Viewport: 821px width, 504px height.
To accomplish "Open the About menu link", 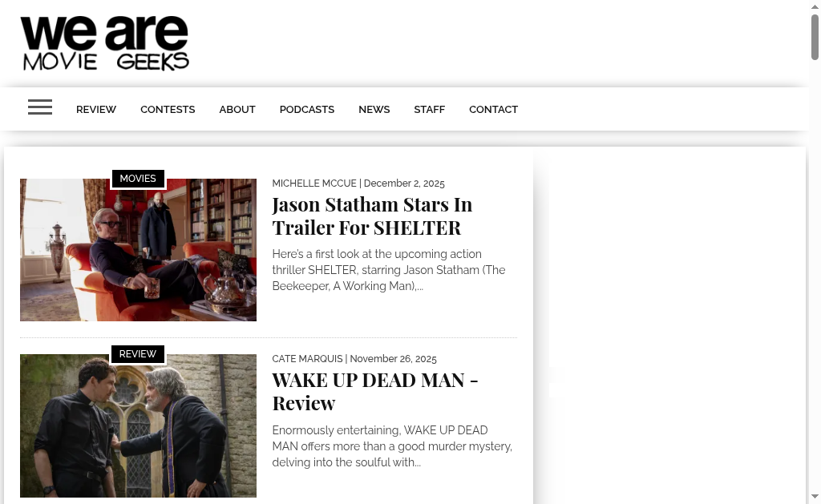I will click(x=237, y=110).
